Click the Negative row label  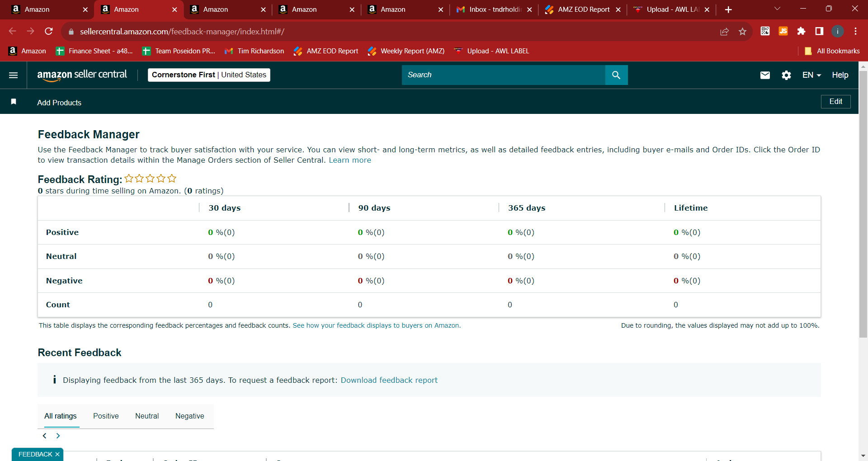64,281
